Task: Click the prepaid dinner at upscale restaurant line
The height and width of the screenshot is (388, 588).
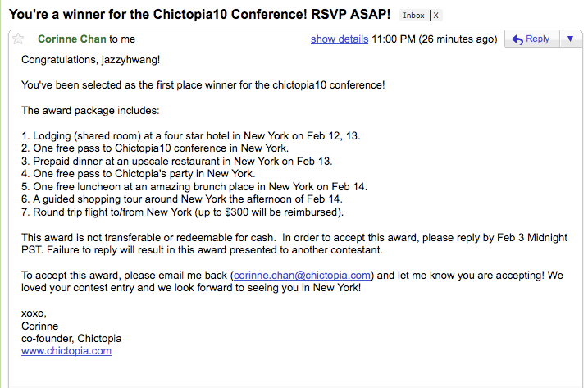Action: [x=177, y=162]
